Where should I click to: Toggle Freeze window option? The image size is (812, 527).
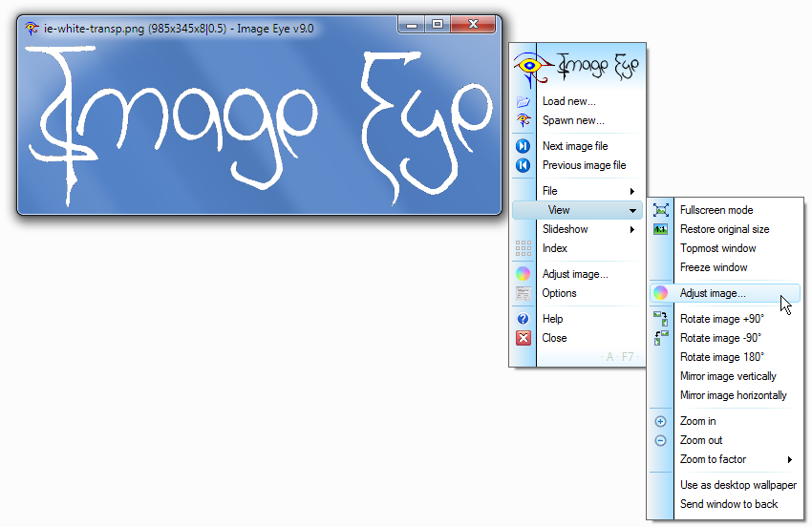pos(714,267)
